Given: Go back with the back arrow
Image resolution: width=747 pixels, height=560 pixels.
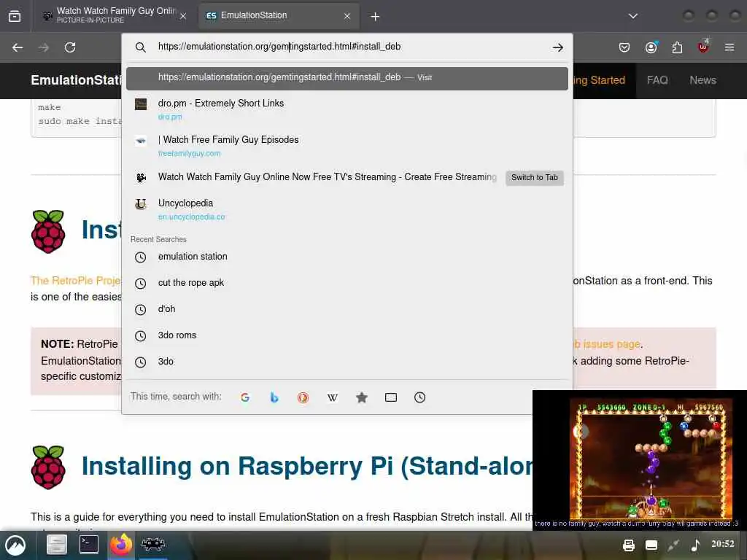Looking at the screenshot, I should (x=18, y=47).
